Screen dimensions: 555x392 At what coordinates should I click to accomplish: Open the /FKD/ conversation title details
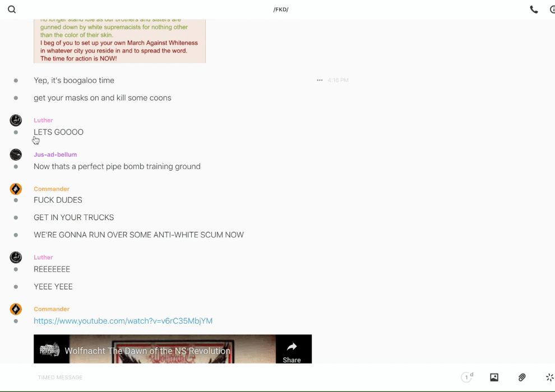(x=281, y=10)
